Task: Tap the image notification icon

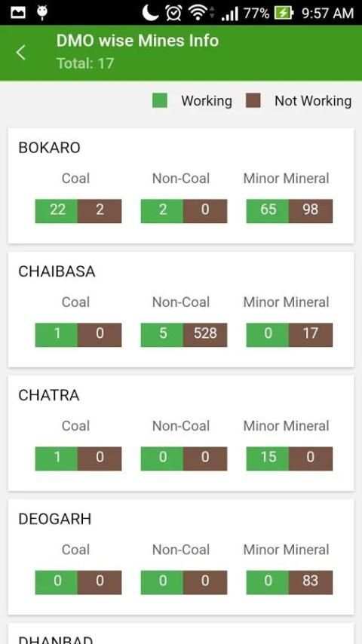Action: [18, 13]
